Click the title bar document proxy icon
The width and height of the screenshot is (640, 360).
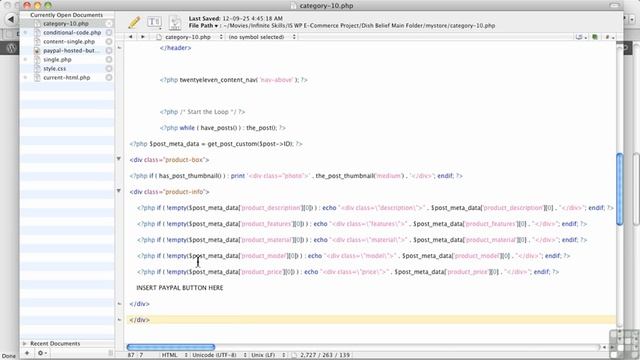[294, 6]
